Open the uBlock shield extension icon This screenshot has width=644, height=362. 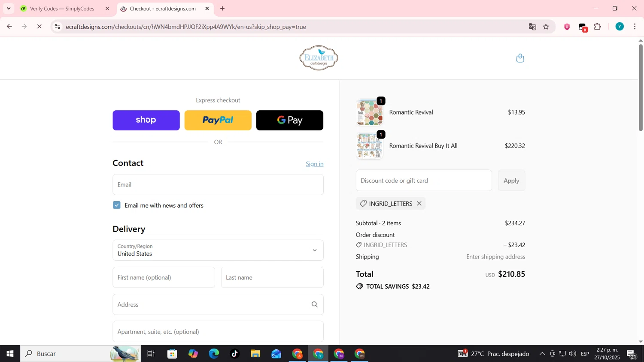567,27
